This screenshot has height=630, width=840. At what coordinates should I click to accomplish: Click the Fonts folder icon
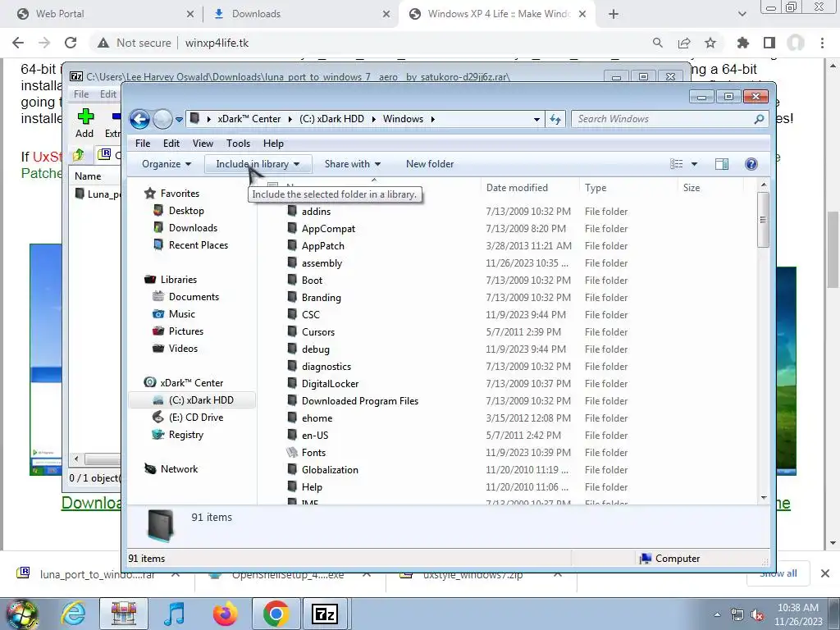(x=292, y=452)
